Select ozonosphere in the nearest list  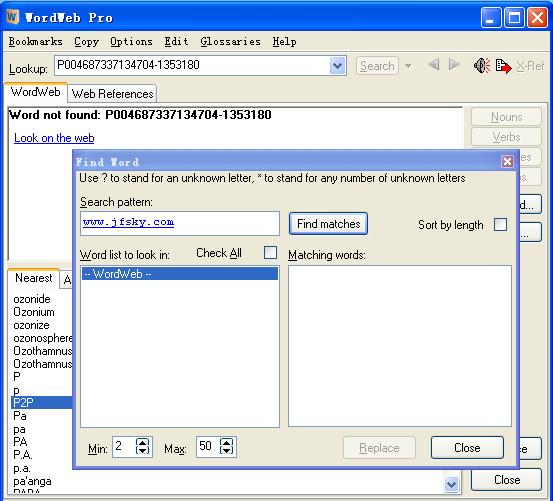(x=42, y=338)
